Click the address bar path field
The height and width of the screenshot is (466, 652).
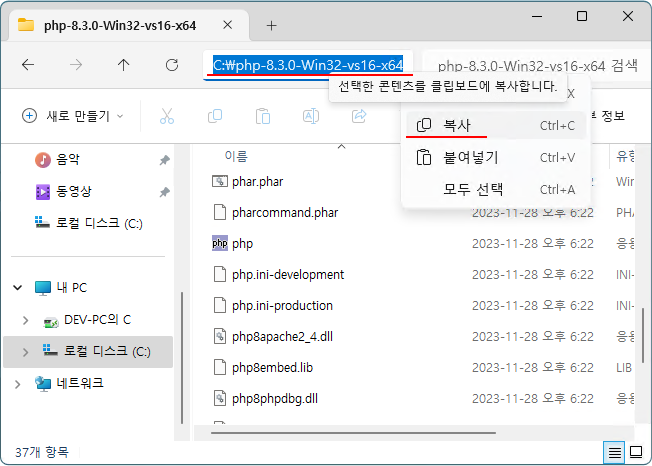(x=308, y=65)
